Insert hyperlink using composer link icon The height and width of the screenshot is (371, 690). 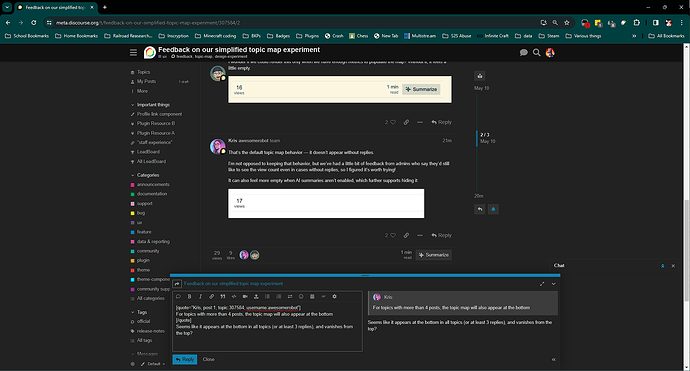(212, 297)
